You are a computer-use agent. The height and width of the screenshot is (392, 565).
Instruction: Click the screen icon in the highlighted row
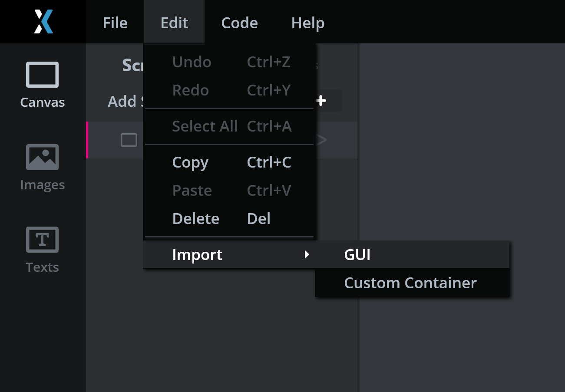point(129,140)
